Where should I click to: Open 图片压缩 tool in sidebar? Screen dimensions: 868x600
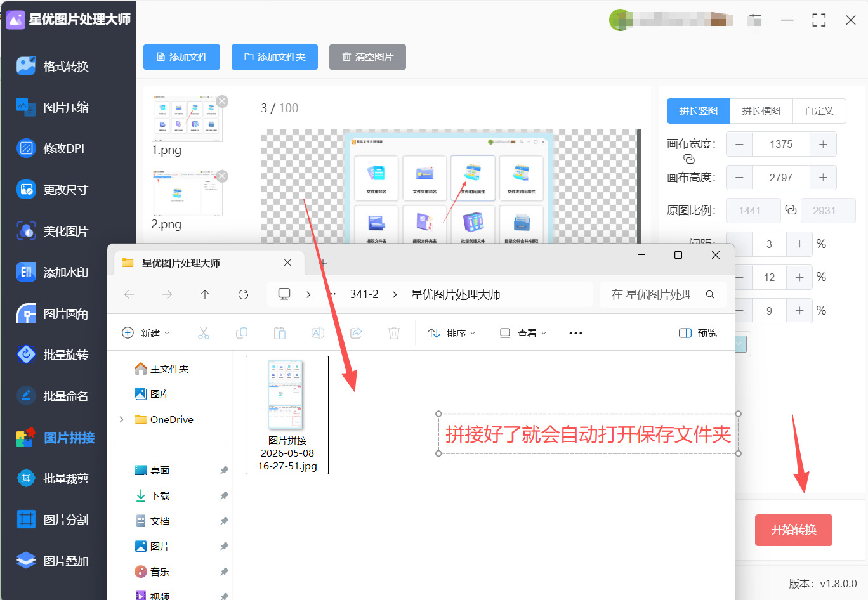pos(53,107)
